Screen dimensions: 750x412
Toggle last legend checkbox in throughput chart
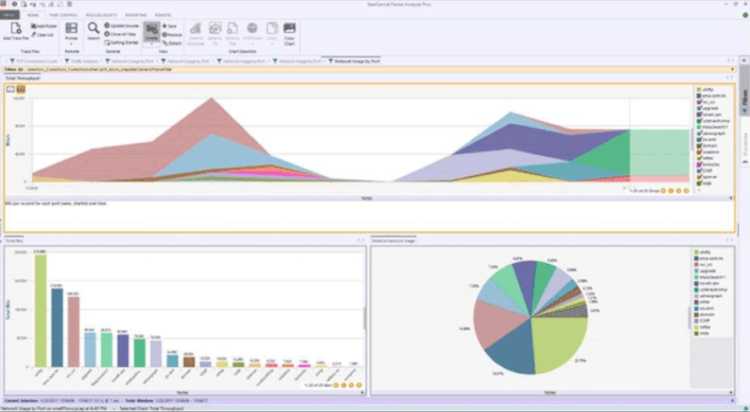click(699, 183)
